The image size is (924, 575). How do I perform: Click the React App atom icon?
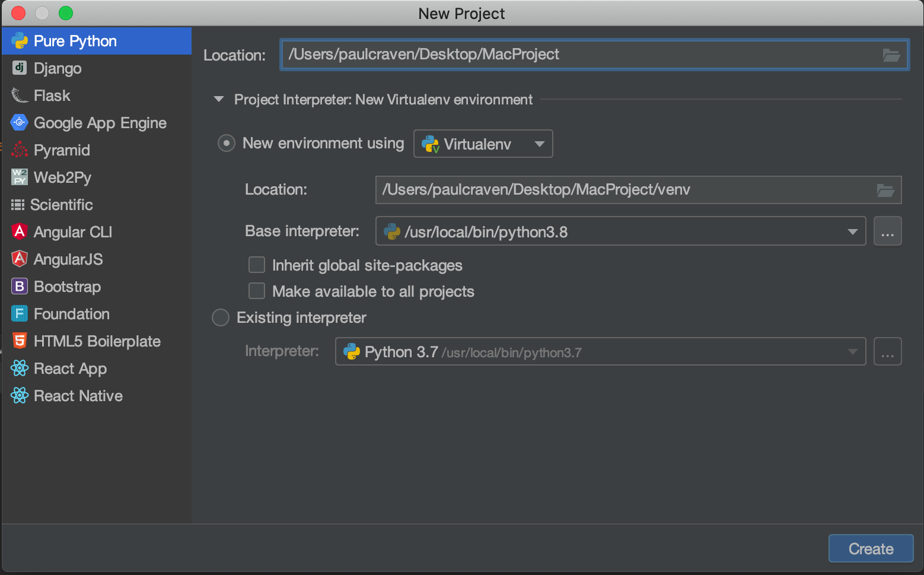pyautogui.click(x=20, y=368)
